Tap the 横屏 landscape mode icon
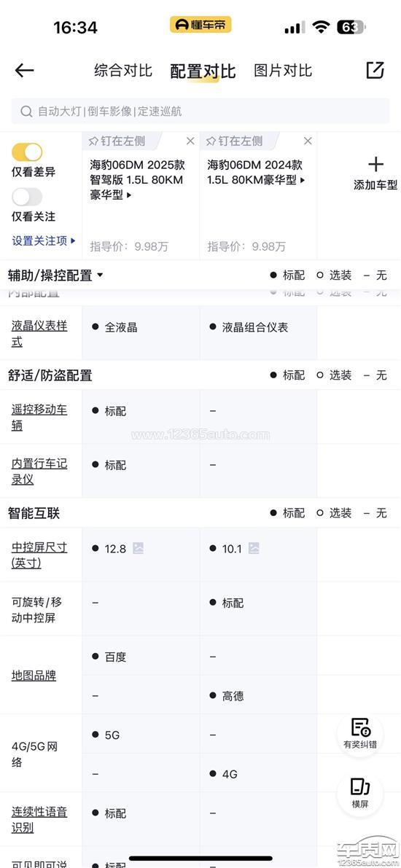Screen dimensions: 401x868 (x=360, y=793)
